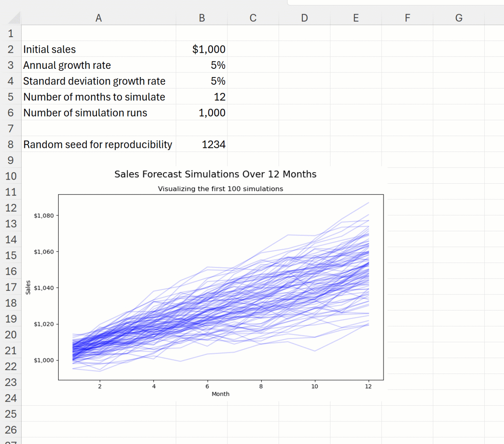
Task: Select row 2 header
Action: (x=11, y=49)
